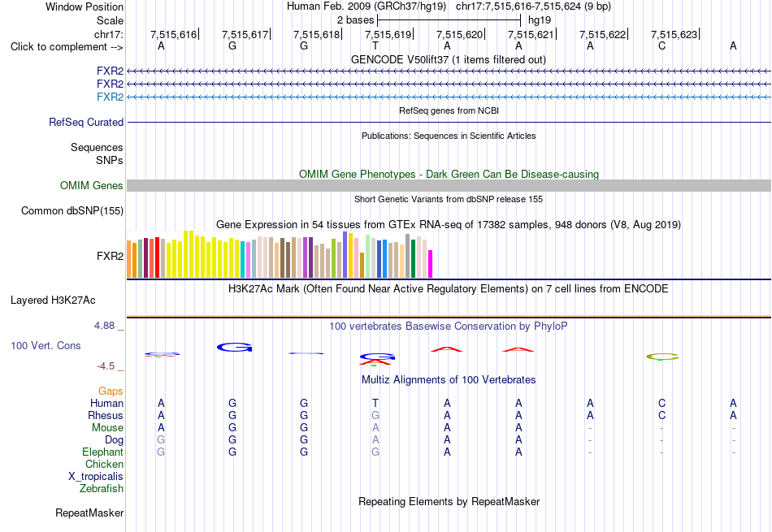Click the 7,515,617 position label
772x532 pixels.
(x=245, y=34)
